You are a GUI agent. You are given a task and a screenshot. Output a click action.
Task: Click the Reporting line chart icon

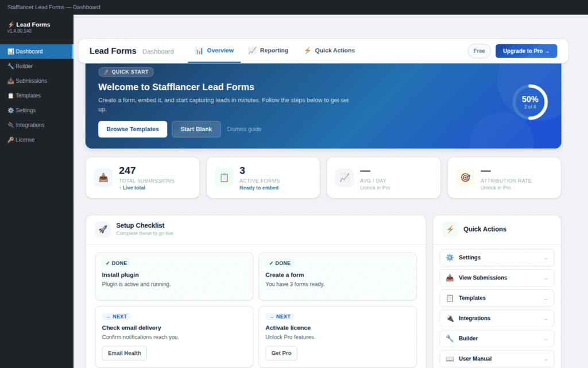click(253, 51)
